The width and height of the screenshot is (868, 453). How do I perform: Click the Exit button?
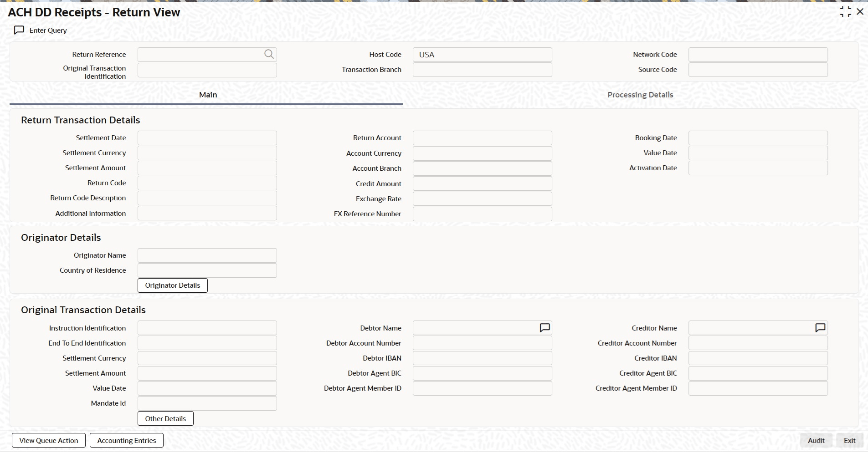(x=850, y=441)
